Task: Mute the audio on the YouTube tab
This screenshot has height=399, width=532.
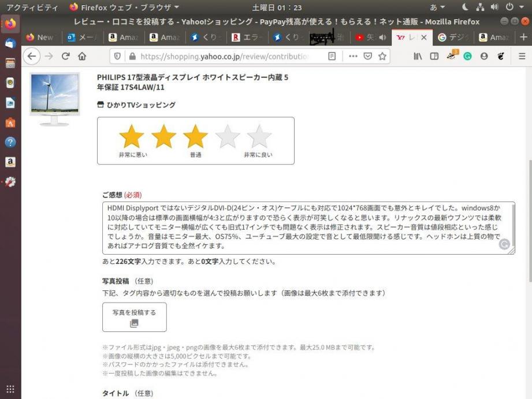Action: (382, 38)
